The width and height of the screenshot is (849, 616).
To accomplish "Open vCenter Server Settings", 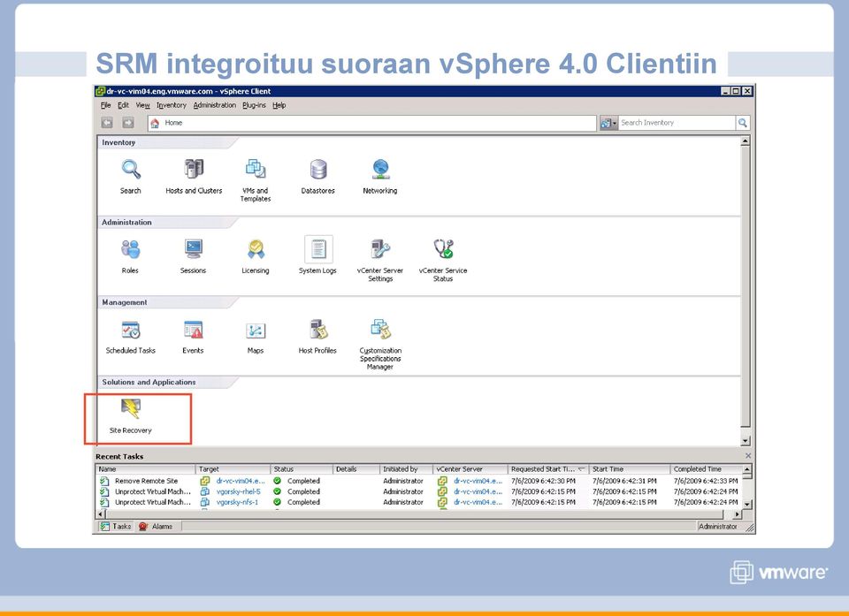I will click(x=380, y=260).
